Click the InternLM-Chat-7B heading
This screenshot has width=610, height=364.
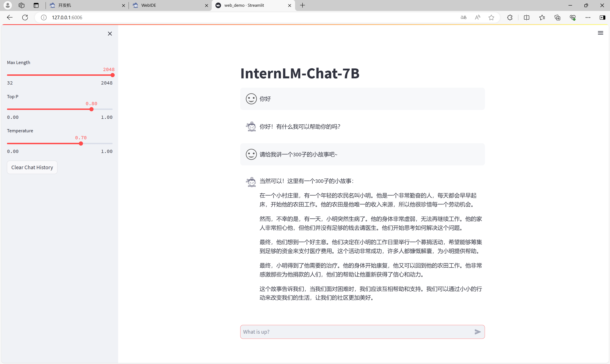click(300, 73)
